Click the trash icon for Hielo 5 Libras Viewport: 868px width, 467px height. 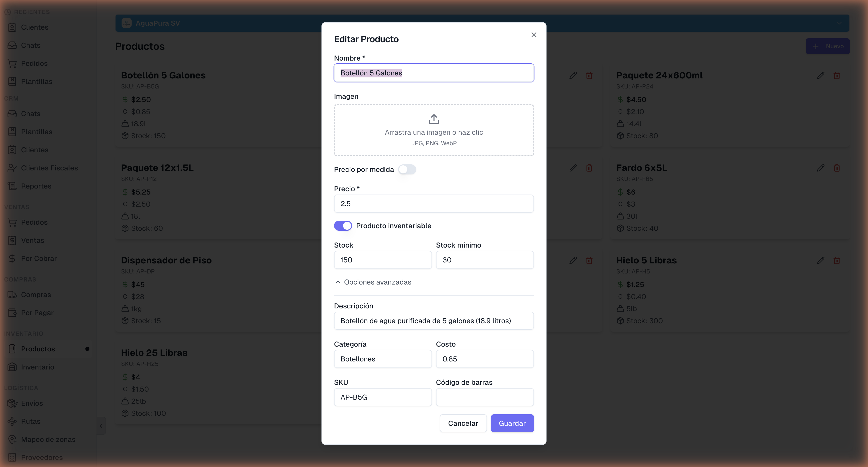837,260
